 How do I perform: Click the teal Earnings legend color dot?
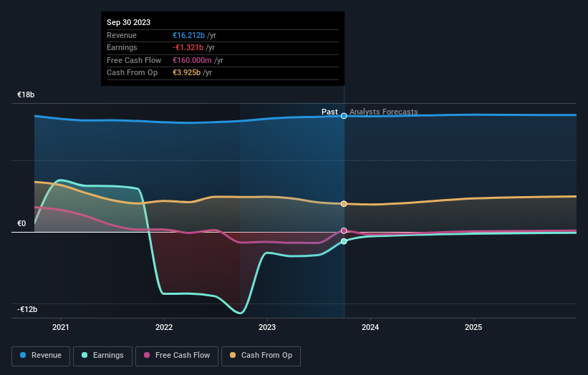pyautogui.click(x=85, y=355)
